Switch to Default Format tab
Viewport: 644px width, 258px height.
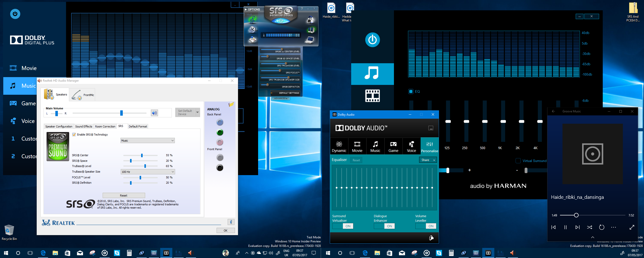pyautogui.click(x=138, y=126)
